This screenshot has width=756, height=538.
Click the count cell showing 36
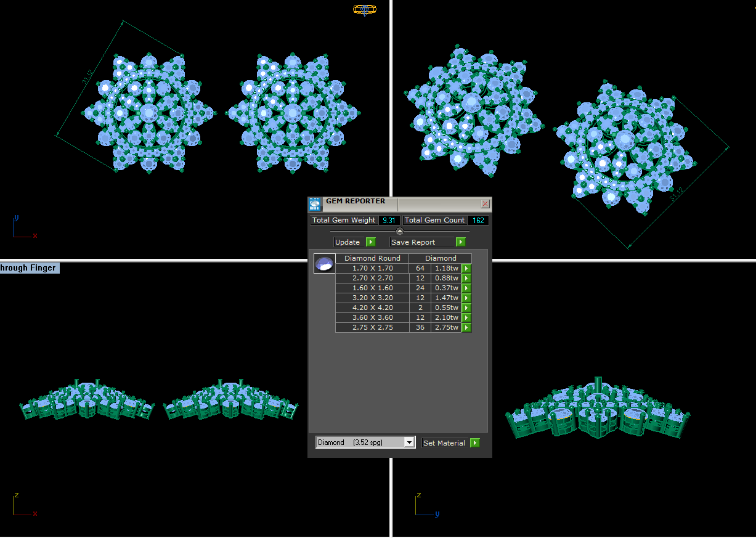[x=420, y=327]
